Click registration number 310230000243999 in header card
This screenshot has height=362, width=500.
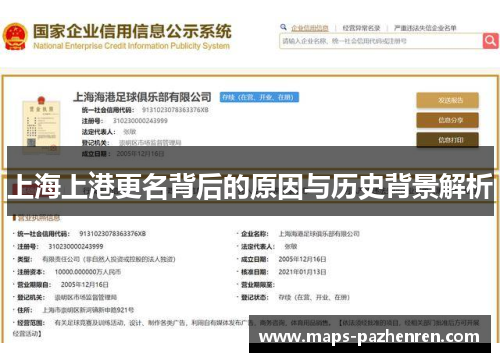[140, 121]
